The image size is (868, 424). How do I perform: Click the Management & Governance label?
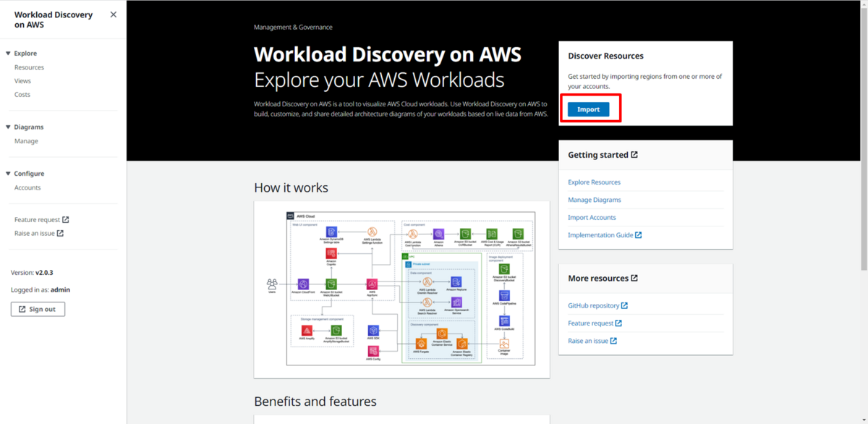click(293, 27)
